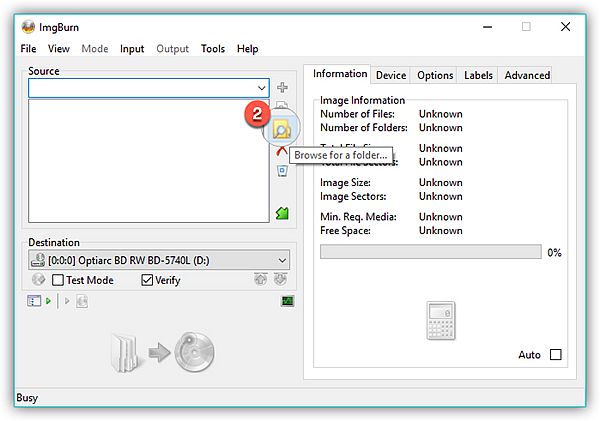
Task: Click the 0% progress bar
Action: point(430,252)
